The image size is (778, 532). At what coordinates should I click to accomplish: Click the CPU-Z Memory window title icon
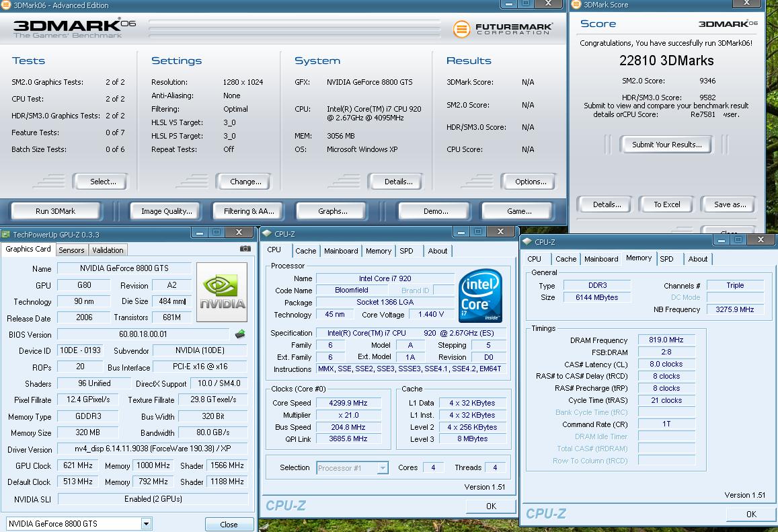527,241
